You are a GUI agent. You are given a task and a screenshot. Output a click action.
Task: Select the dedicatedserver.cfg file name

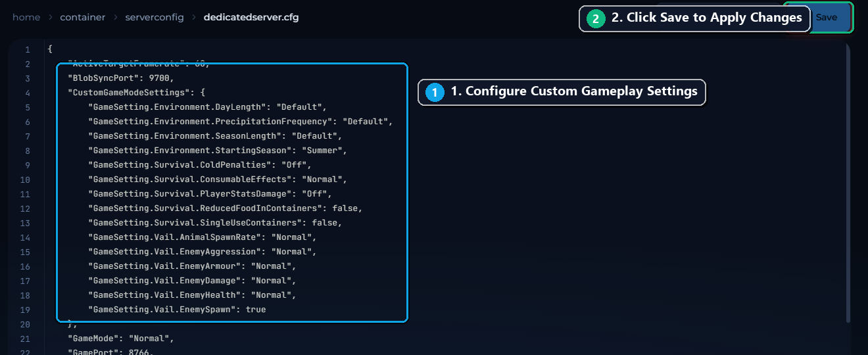[251, 18]
